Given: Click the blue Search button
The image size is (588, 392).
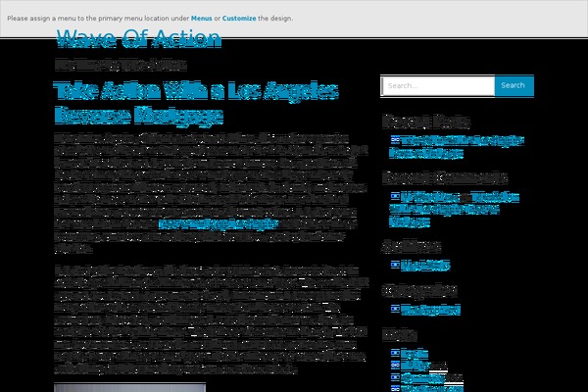Looking at the screenshot, I should [x=514, y=86].
